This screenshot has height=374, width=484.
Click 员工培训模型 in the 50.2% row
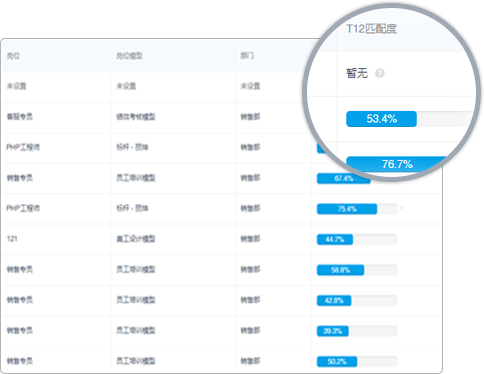point(136,361)
